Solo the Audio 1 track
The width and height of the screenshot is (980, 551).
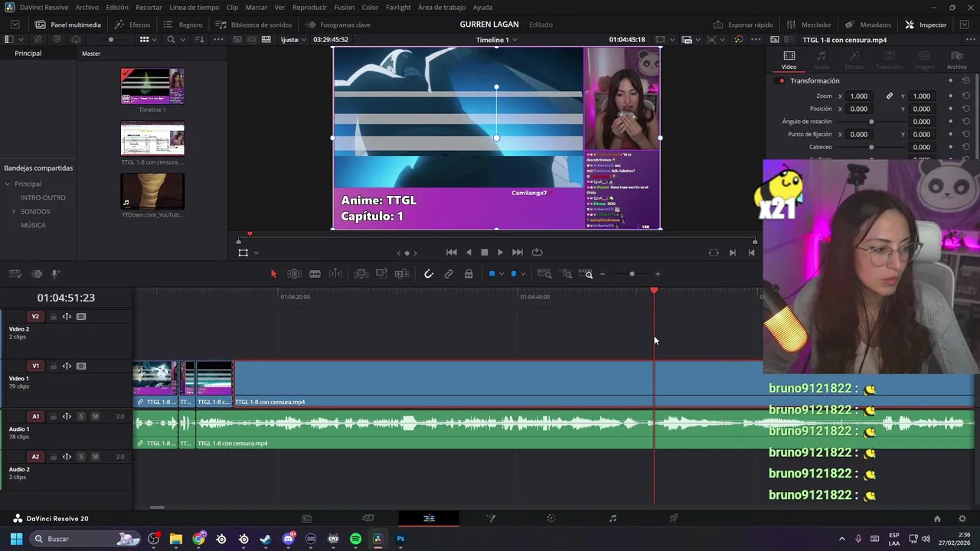tap(81, 416)
